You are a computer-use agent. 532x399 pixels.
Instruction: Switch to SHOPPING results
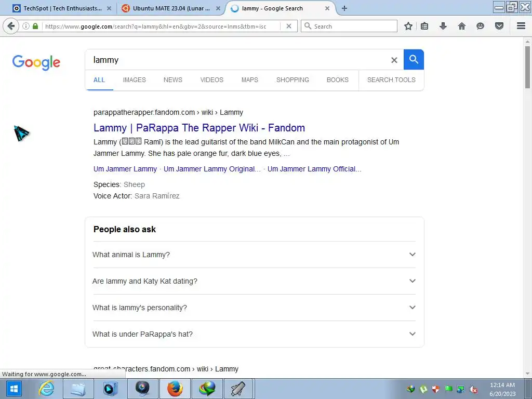click(292, 80)
